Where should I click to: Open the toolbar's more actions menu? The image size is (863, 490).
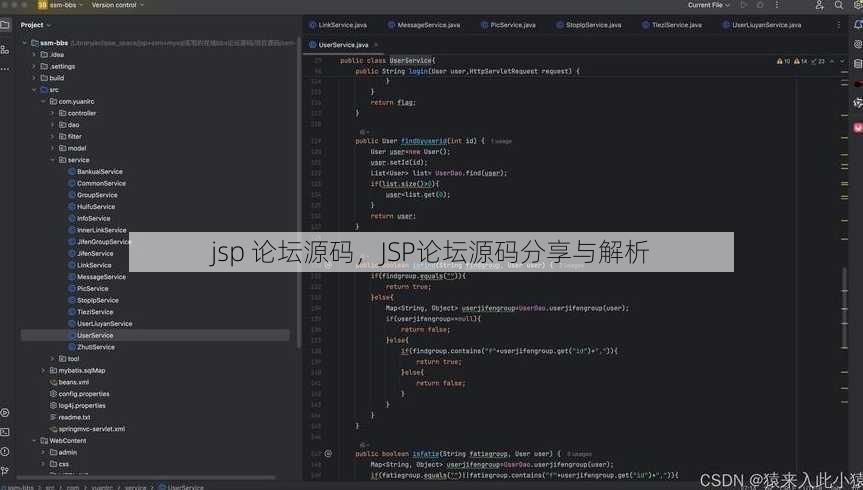[777, 5]
